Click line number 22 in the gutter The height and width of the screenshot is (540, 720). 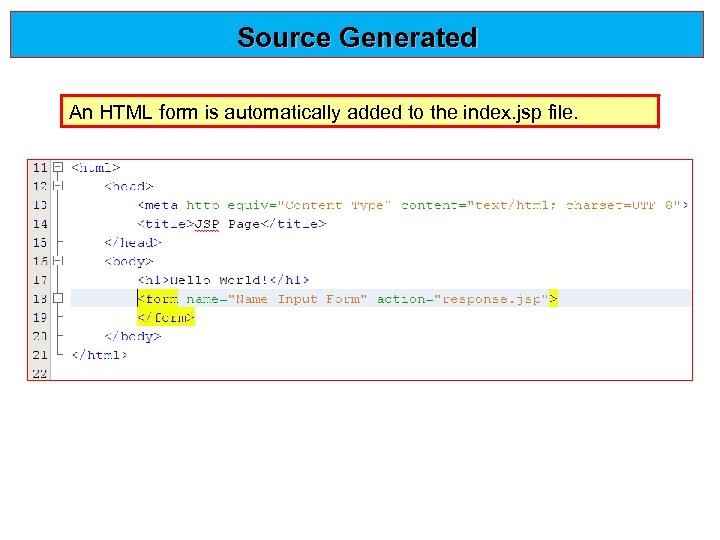40,374
